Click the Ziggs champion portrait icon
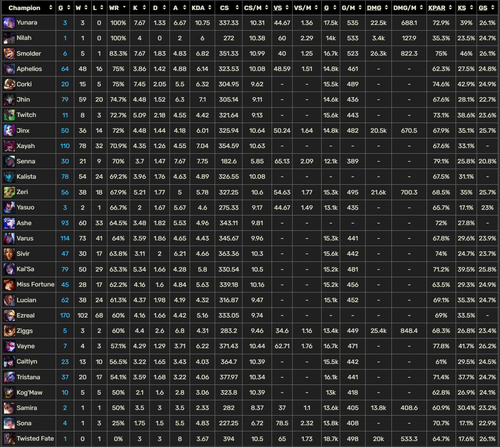Image resolution: width=500 pixels, height=447 pixels. pyautogui.click(x=9, y=331)
